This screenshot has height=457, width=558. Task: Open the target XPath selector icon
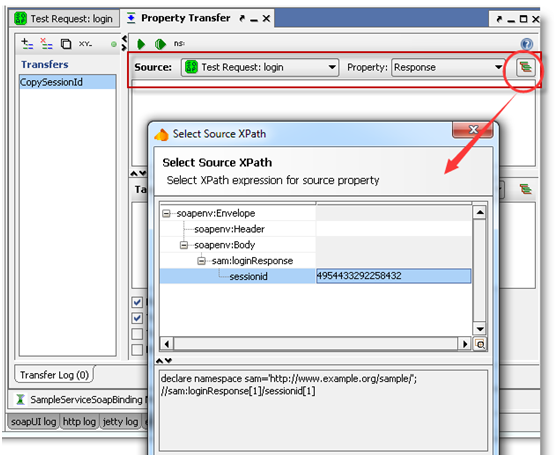click(x=526, y=189)
